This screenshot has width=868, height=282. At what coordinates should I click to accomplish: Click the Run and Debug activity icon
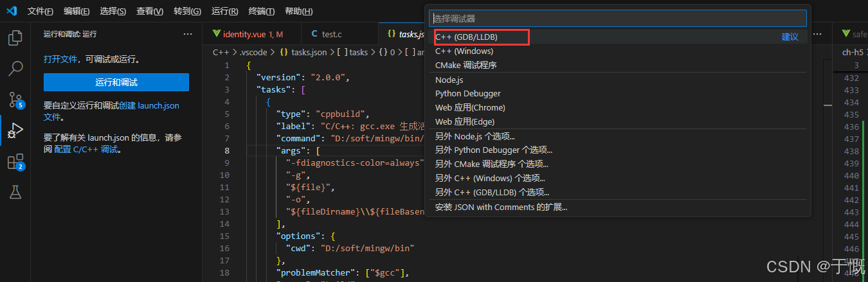coord(15,130)
